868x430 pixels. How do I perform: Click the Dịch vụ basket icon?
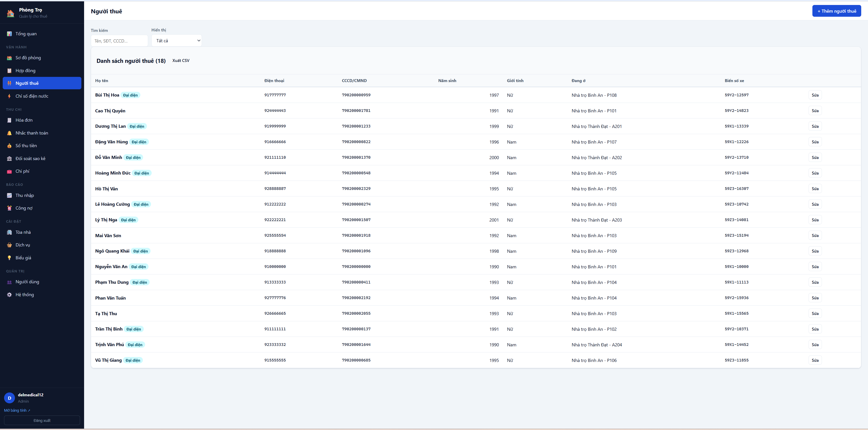[9, 245]
